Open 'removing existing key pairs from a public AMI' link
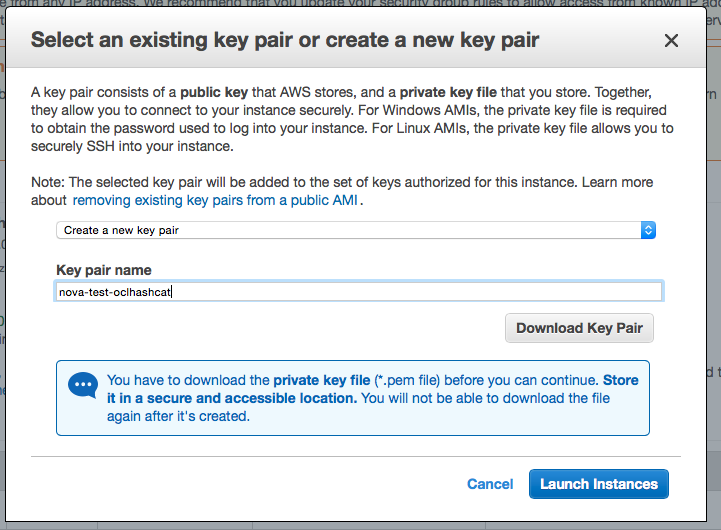Screen dimensions: 721x530 (215, 200)
